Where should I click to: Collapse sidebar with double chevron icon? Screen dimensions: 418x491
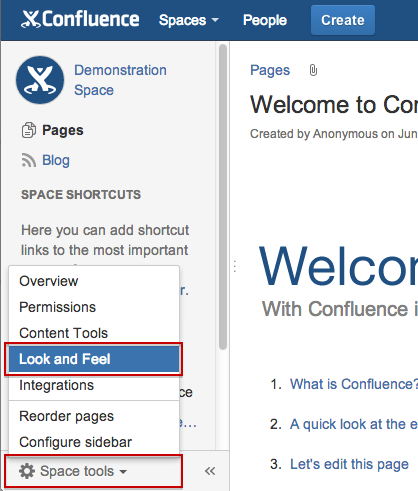(x=210, y=471)
